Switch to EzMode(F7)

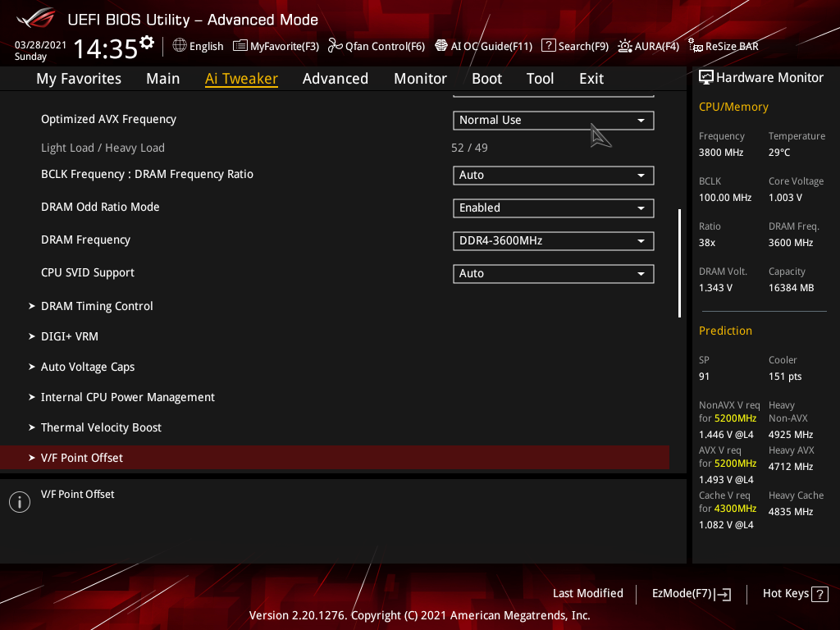(691, 594)
